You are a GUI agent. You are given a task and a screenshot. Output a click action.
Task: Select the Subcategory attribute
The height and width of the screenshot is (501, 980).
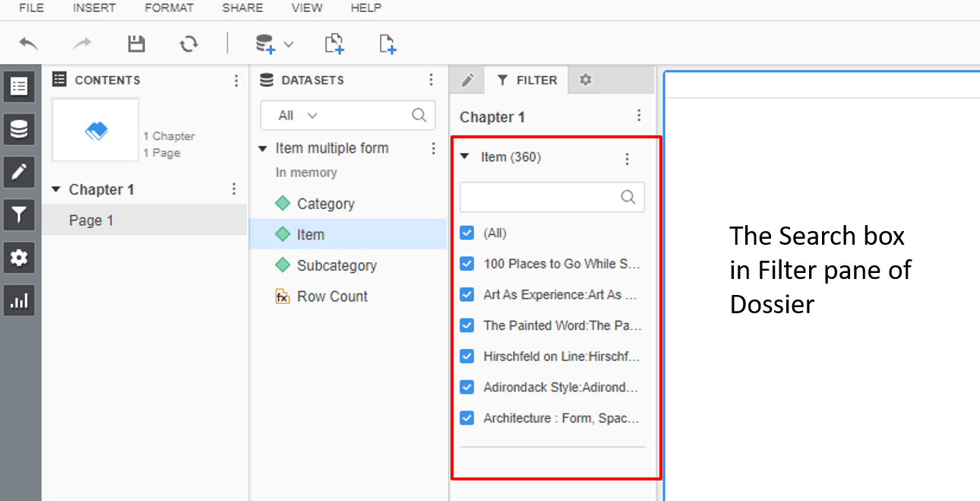pos(337,265)
